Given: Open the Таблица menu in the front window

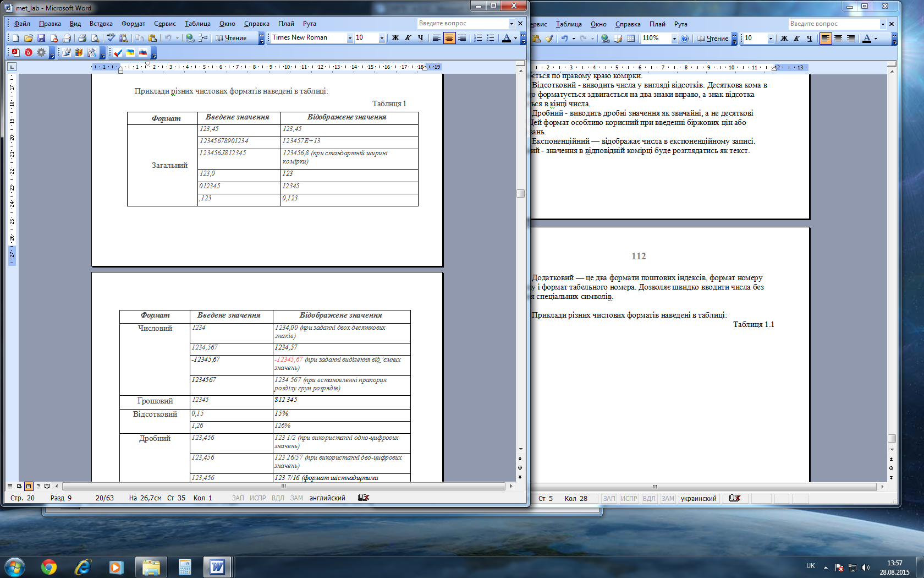Looking at the screenshot, I should coord(197,24).
